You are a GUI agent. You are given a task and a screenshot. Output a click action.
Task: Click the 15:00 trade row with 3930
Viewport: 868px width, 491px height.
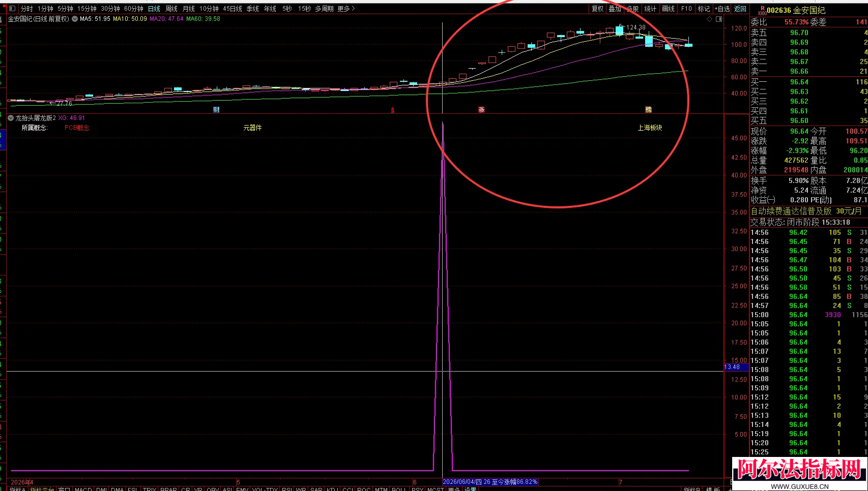click(809, 315)
